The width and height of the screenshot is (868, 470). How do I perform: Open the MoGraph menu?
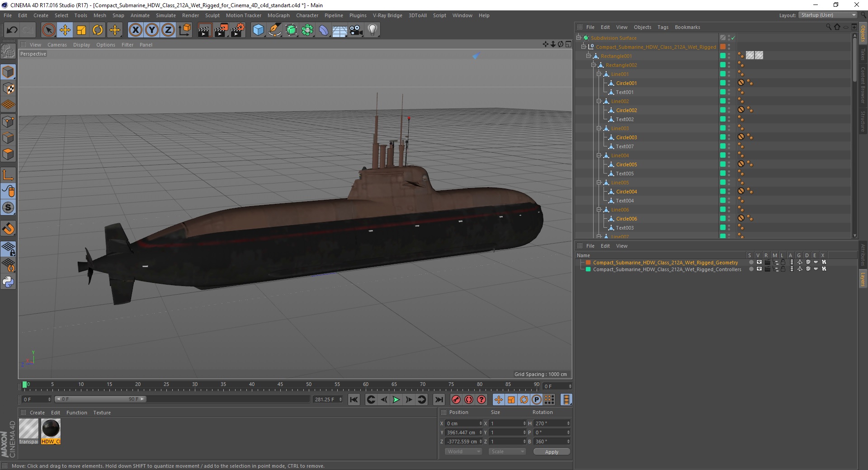pos(278,15)
